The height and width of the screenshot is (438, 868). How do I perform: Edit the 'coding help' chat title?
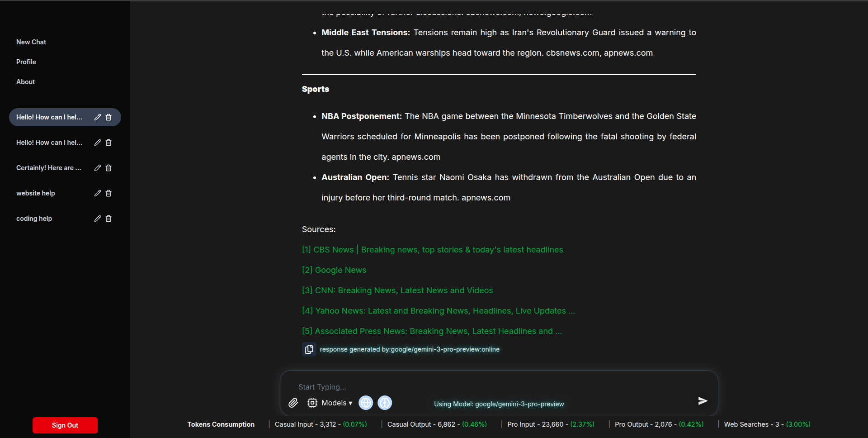click(x=97, y=219)
